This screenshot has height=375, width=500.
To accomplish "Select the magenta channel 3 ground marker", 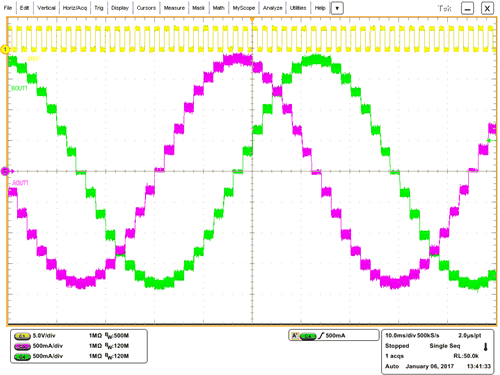I will [x=5, y=171].
